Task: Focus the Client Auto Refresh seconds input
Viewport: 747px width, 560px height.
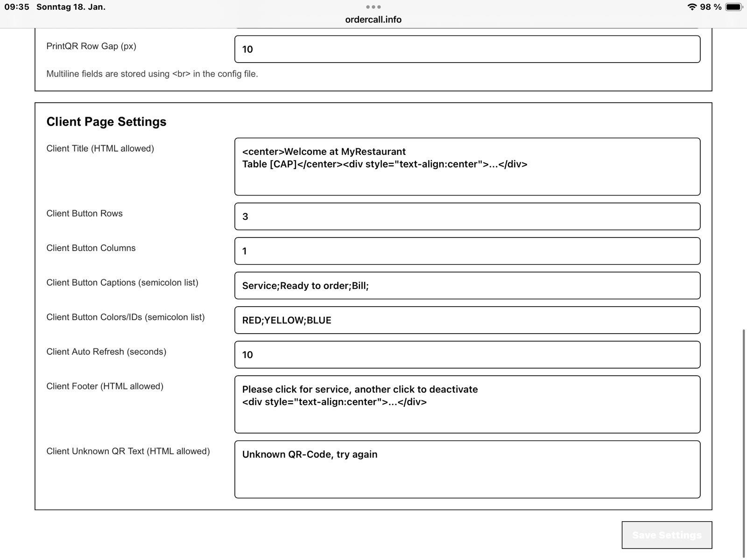Action: tap(467, 355)
